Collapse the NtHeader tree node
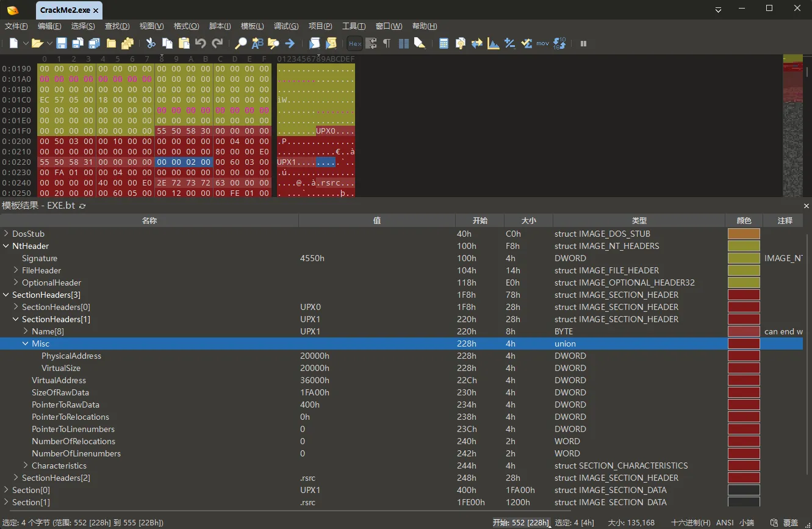The height and width of the screenshot is (529, 812). click(x=6, y=246)
